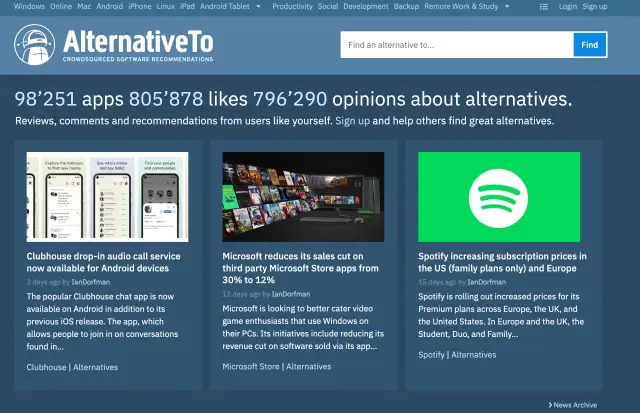640x413 pixels.
Task: Open the Microsoft Store app link in card footer
Action: pyautogui.click(x=251, y=366)
